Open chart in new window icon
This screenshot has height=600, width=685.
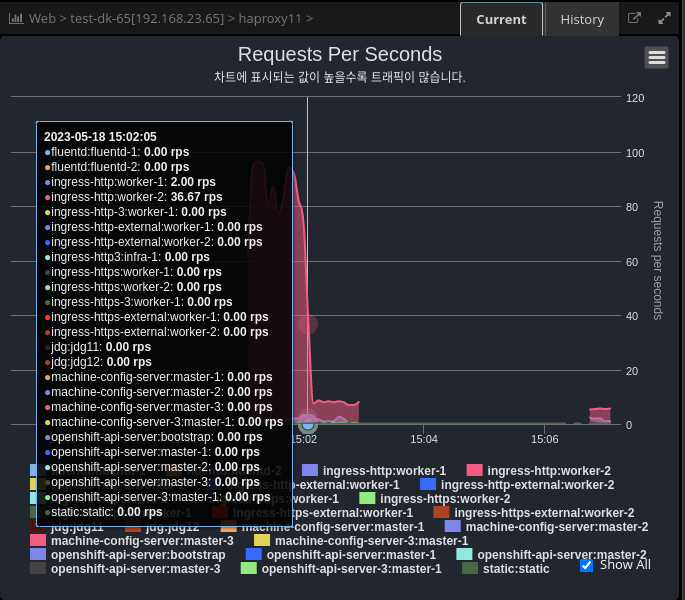coord(634,19)
